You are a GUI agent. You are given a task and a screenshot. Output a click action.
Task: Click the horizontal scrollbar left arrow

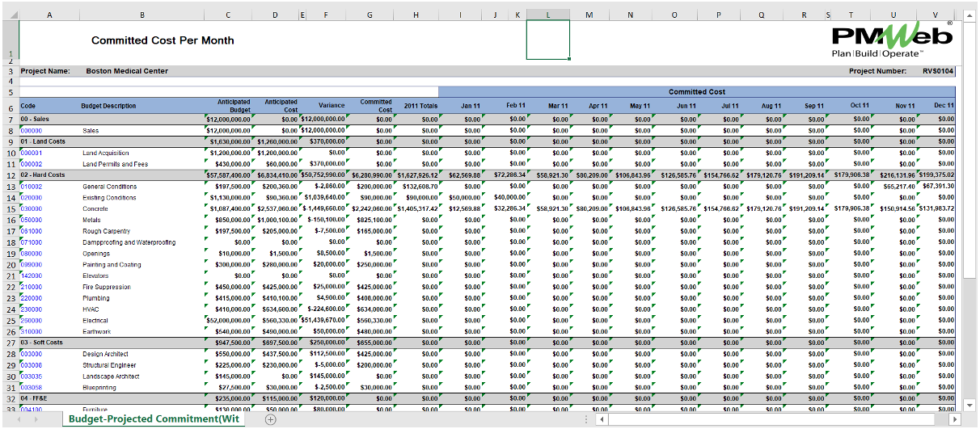pos(601,420)
